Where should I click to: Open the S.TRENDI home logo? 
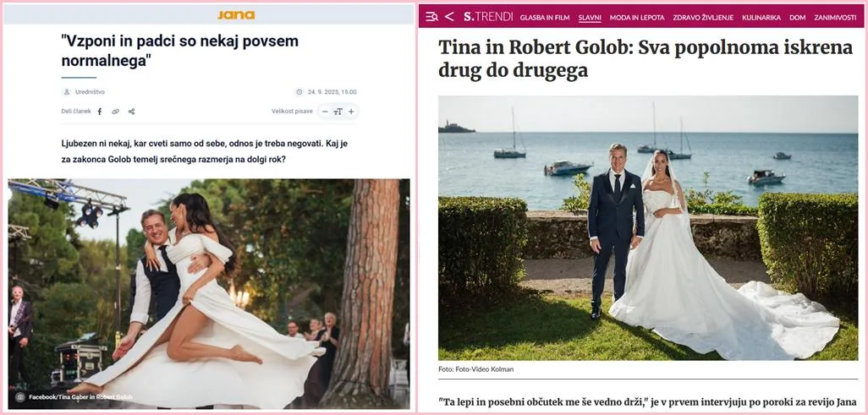(x=487, y=17)
